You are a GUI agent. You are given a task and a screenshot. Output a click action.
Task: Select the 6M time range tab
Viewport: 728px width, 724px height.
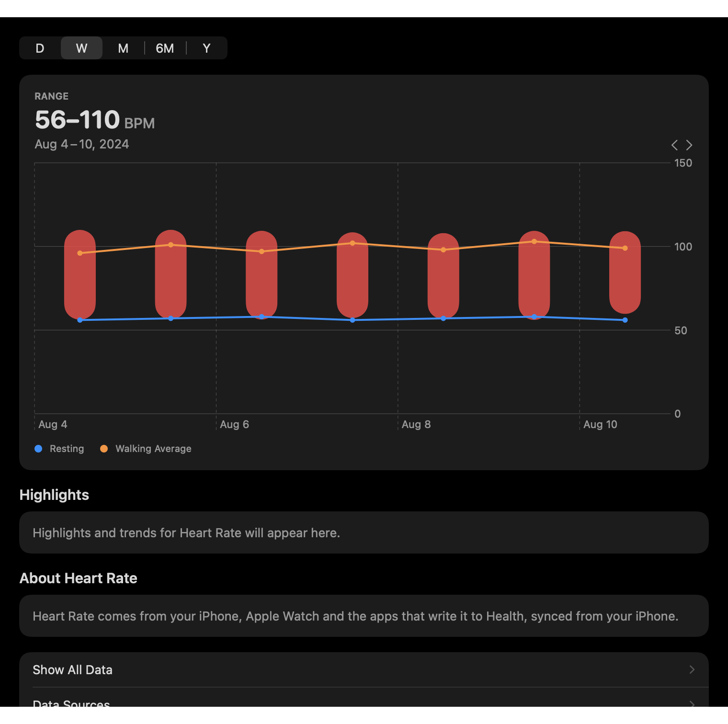pyautogui.click(x=165, y=48)
